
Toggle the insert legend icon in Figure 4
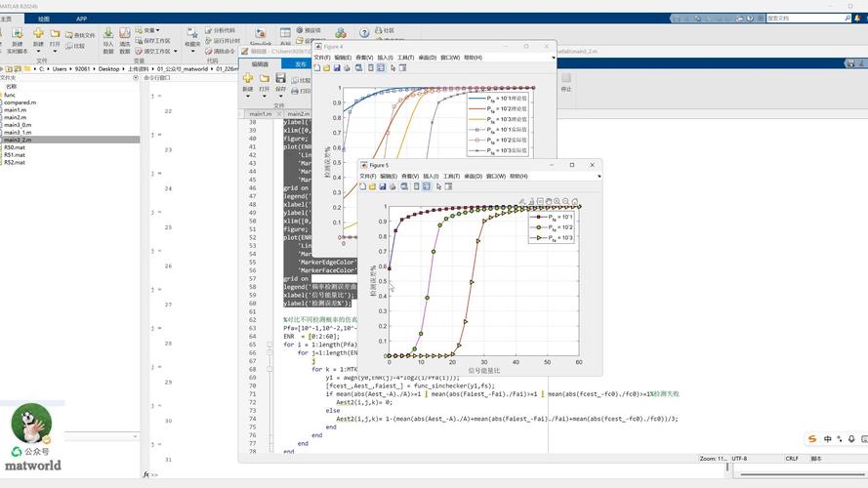381,68
